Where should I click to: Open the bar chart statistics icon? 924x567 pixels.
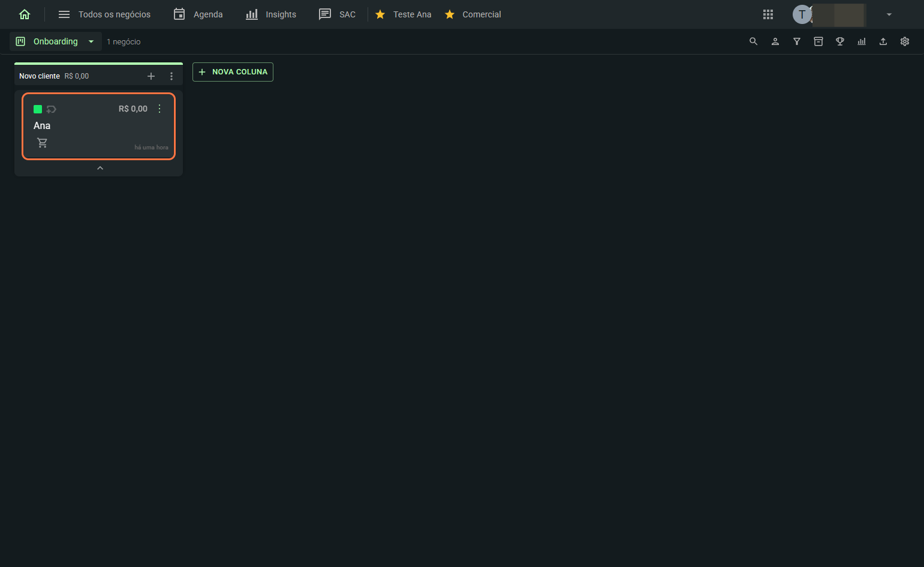click(862, 41)
